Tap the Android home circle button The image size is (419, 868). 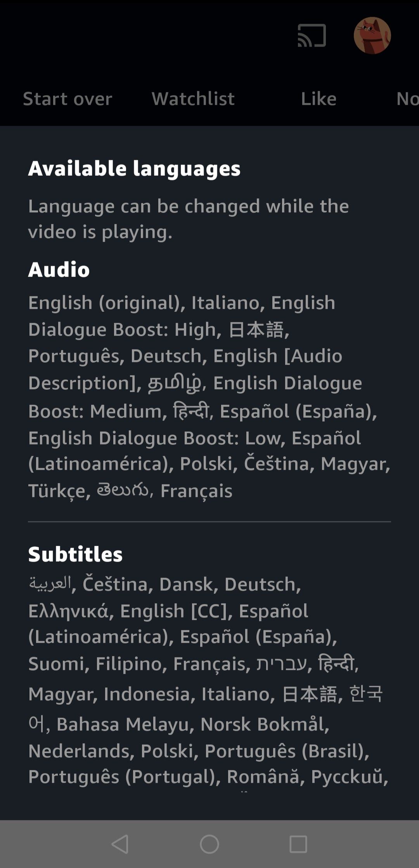209,844
